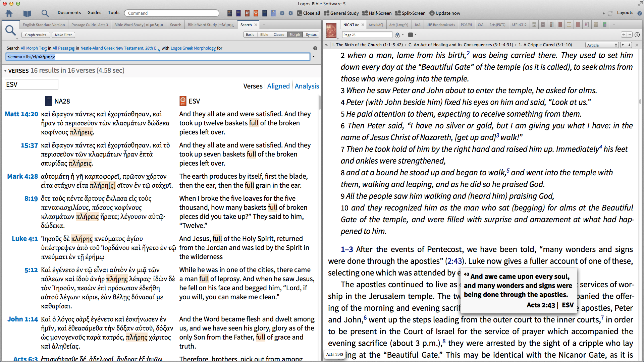Switch search type to Bible
This screenshot has height=362, width=644.
264,35
